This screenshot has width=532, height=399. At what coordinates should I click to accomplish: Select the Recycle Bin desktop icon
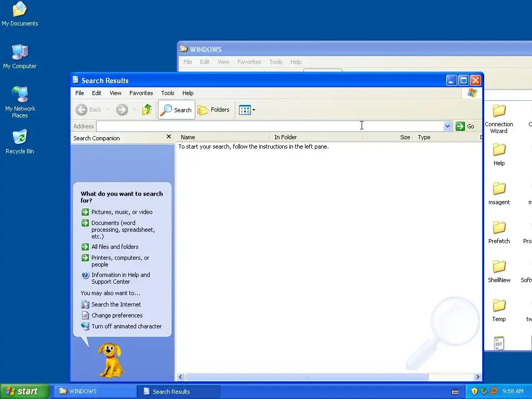point(20,142)
